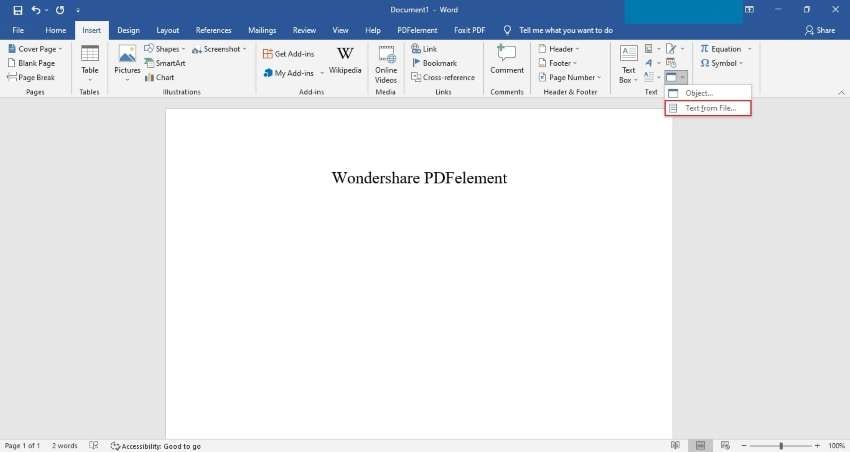Open the Screenshot dropdown
This screenshot has height=452, width=850.
(x=220, y=49)
